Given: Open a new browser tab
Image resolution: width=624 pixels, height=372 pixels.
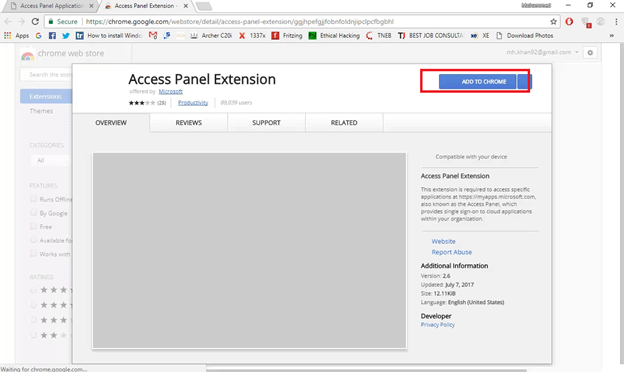Looking at the screenshot, I should 204,6.
